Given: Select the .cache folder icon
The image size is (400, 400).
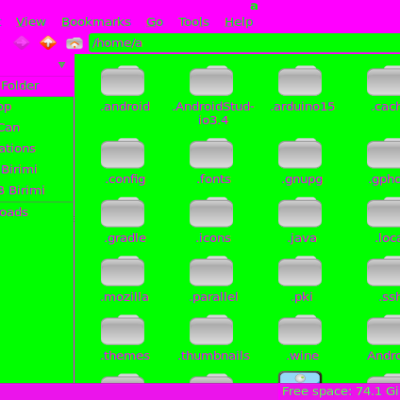Looking at the screenshot, I should (383, 81).
